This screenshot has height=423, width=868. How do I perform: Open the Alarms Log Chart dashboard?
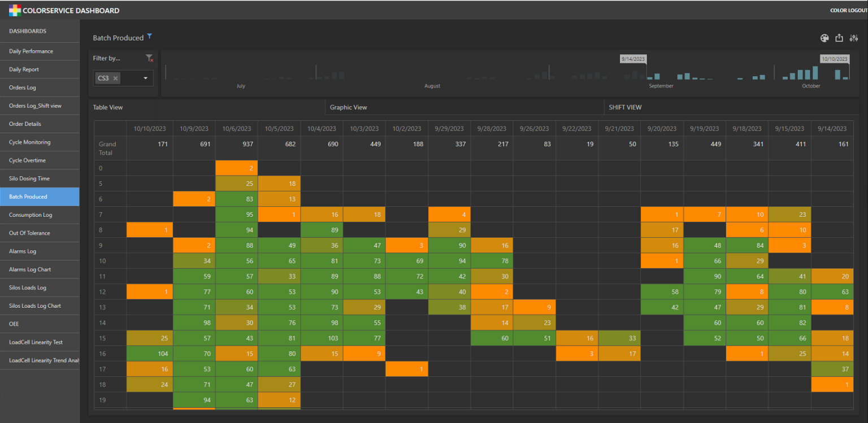pyautogui.click(x=34, y=269)
